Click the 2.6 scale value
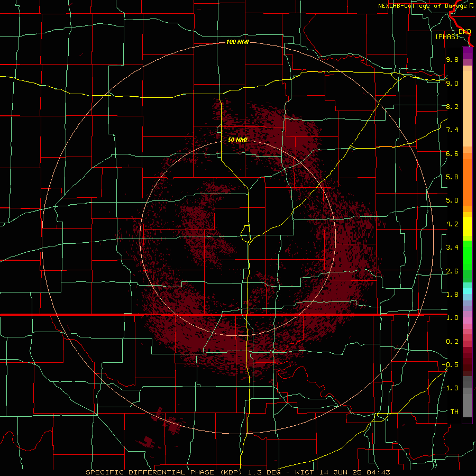The image size is (476, 476). [452, 271]
